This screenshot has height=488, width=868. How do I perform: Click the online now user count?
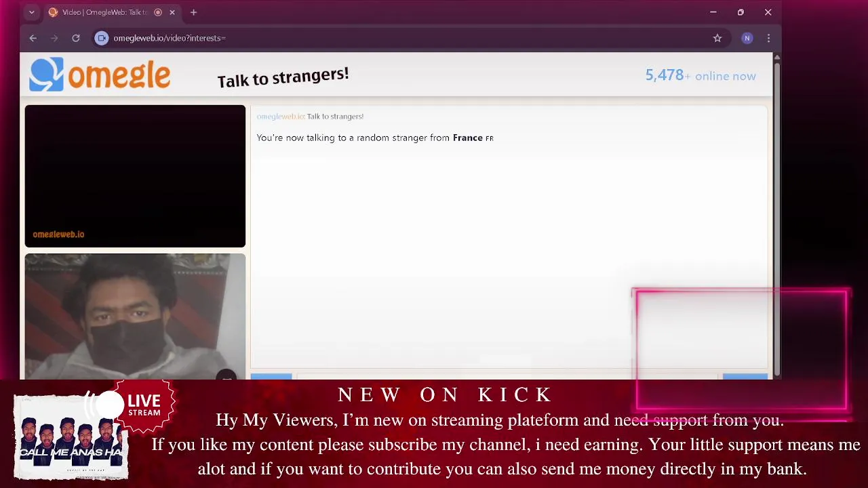701,75
